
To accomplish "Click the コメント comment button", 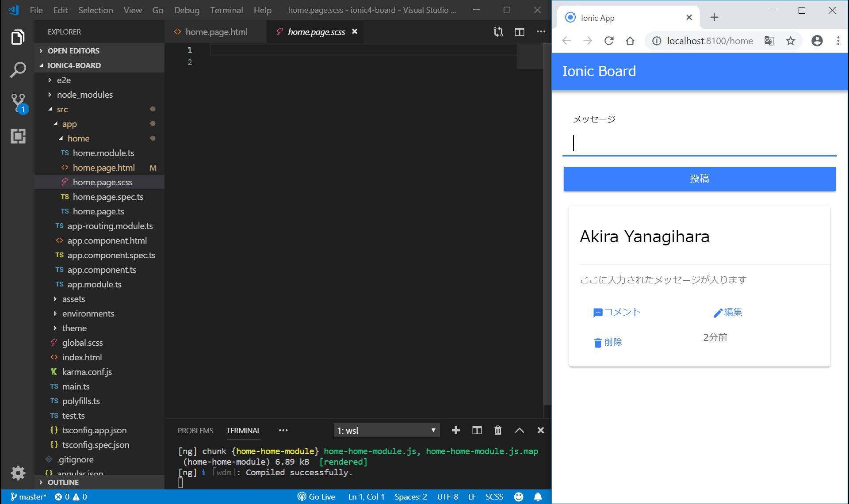I will (x=616, y=312).
